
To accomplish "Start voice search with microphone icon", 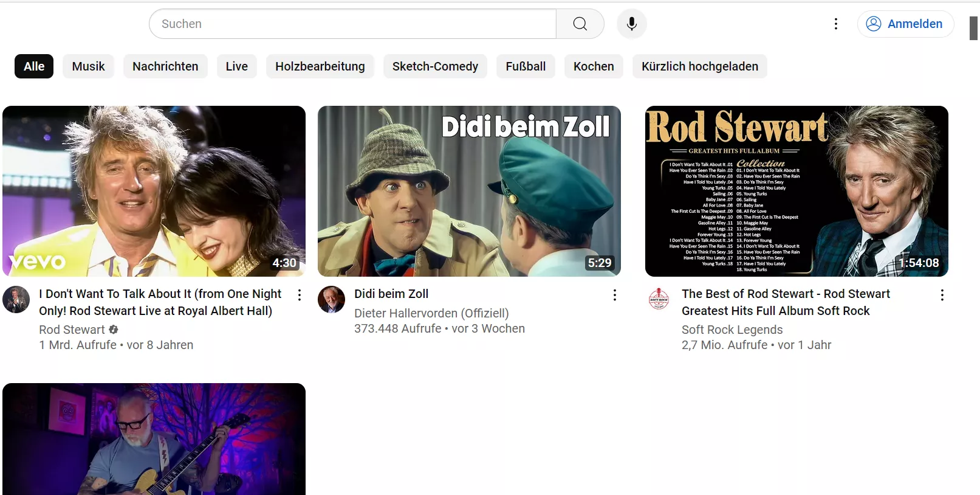I will (631, 24).
